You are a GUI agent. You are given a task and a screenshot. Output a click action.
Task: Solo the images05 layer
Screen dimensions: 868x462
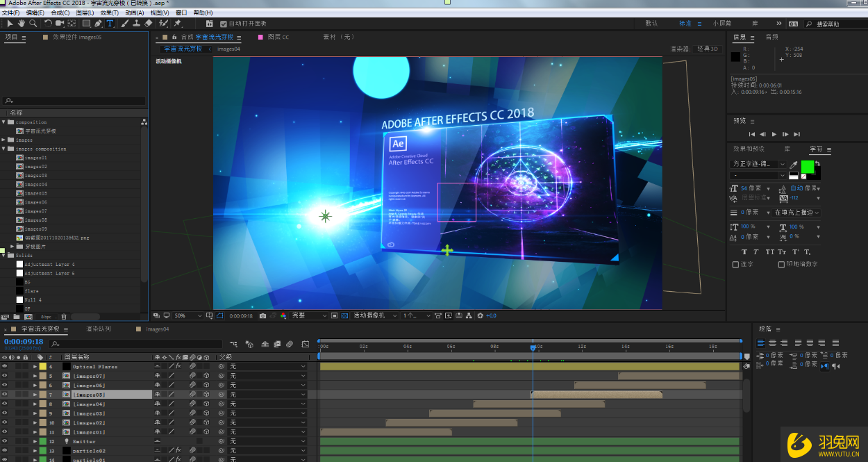coord(19,394)
